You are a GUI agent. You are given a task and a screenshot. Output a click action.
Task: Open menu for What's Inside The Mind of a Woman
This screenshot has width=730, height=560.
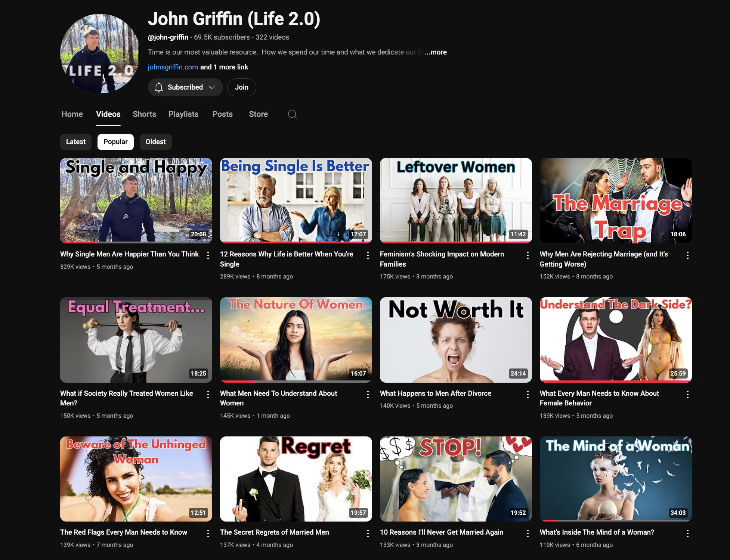click(x=688, y=533)
